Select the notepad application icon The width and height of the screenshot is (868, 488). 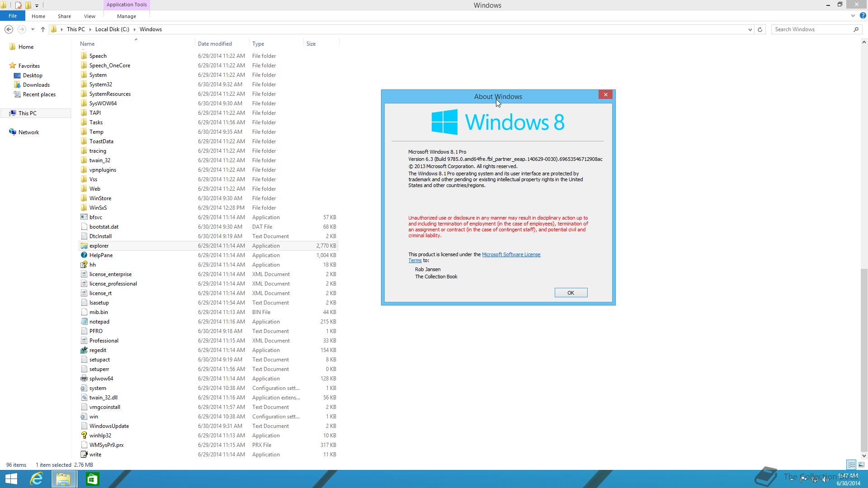pos(84,322)
